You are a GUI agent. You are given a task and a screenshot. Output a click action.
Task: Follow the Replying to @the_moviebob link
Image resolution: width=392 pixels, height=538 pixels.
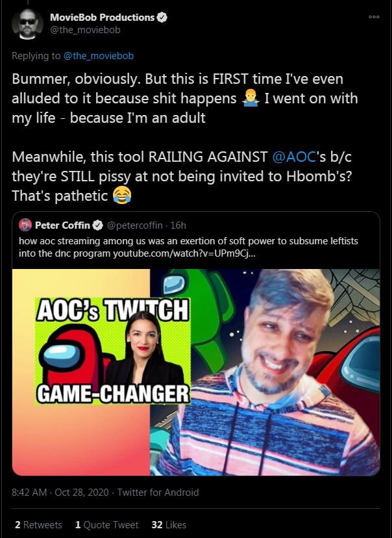pos(99,56)
